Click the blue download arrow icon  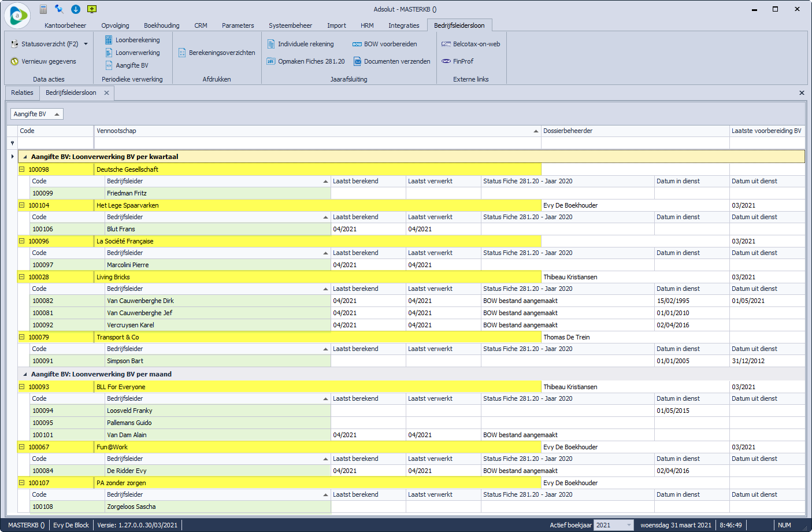point(76,9)
